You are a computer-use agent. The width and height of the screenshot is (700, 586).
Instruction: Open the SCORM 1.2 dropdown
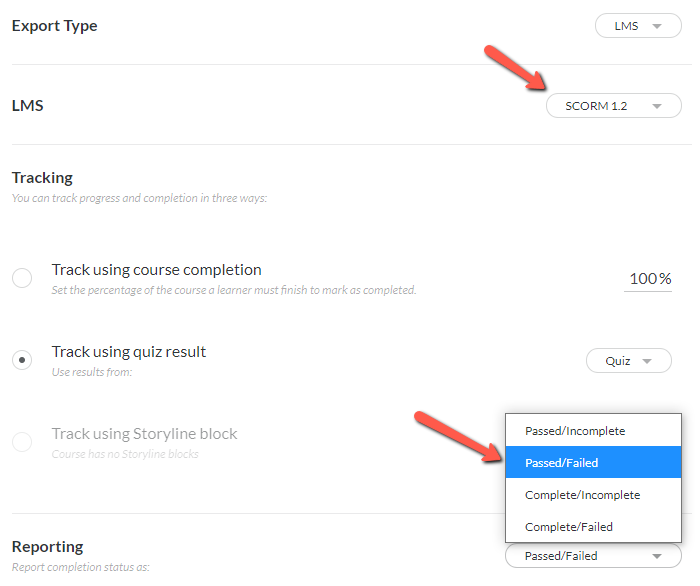(613, 106)
